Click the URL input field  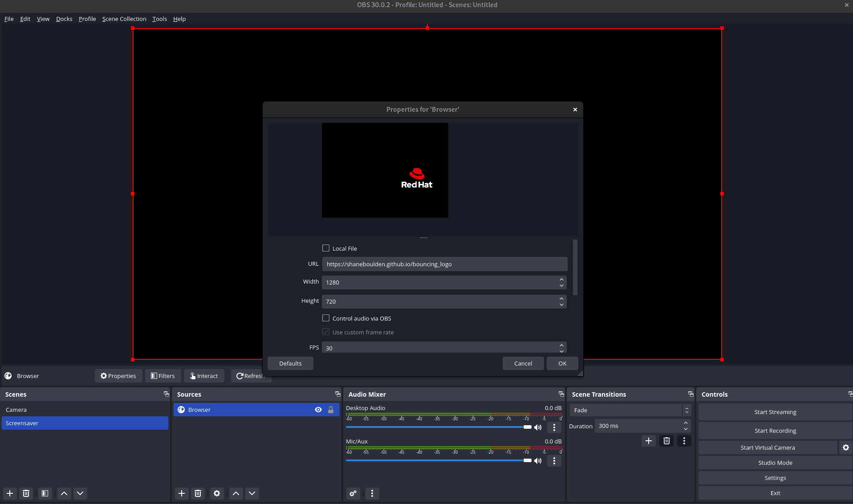tap(445, 264)
